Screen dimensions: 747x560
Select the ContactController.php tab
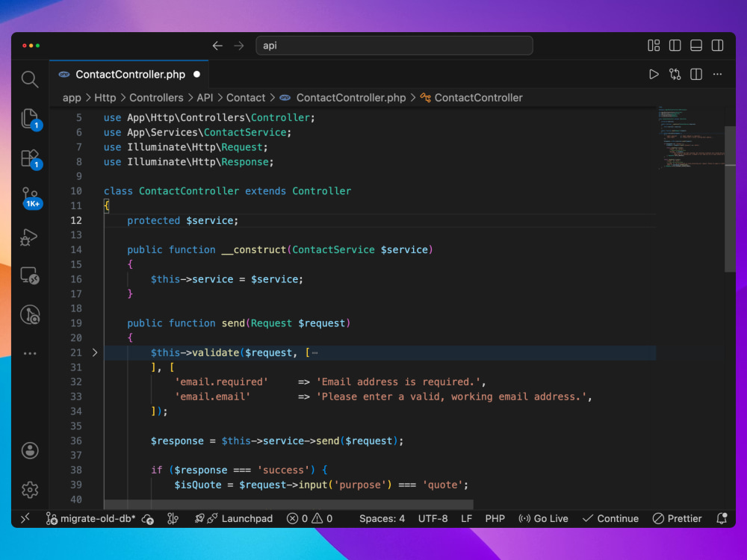[129, 74]
